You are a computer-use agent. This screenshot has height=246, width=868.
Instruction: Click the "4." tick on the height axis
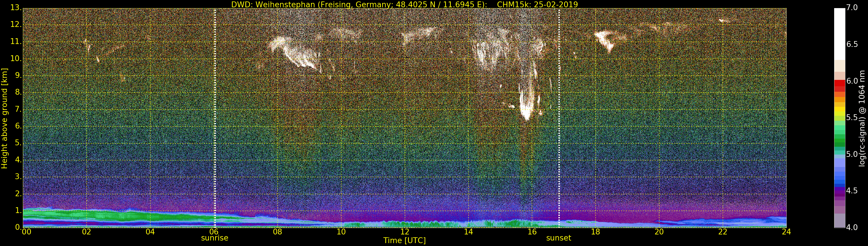(x=18, y=160)
